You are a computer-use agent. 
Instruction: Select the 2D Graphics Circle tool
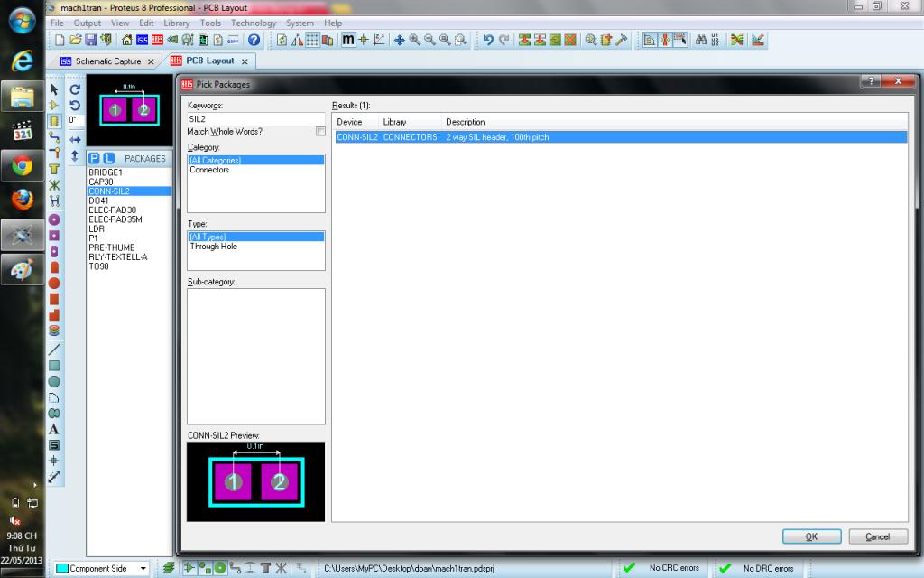(x=54, y=382)
